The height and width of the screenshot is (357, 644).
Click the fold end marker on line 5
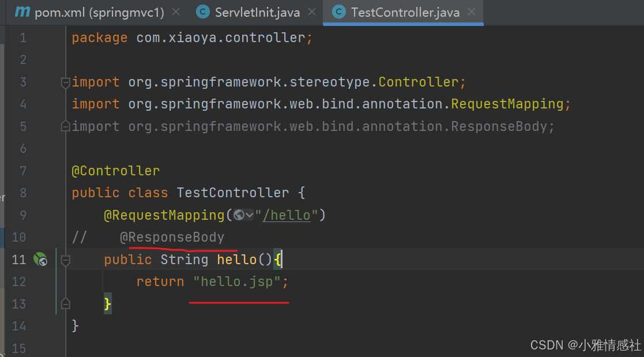click(x=66, y=126)
